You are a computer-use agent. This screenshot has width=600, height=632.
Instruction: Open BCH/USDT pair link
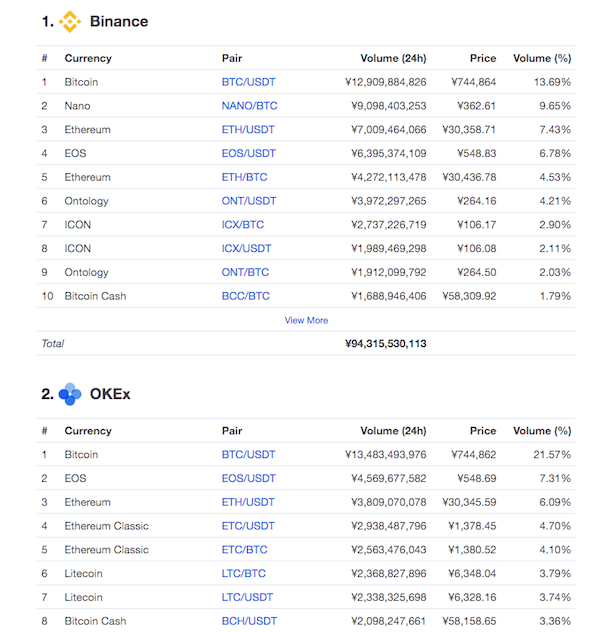(x=249, y=621)
